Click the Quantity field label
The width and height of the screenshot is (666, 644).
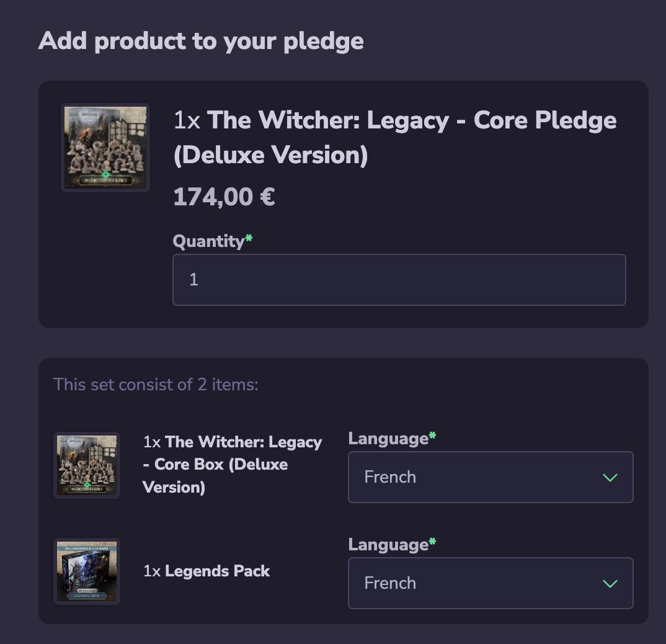[x=208, y=241]
